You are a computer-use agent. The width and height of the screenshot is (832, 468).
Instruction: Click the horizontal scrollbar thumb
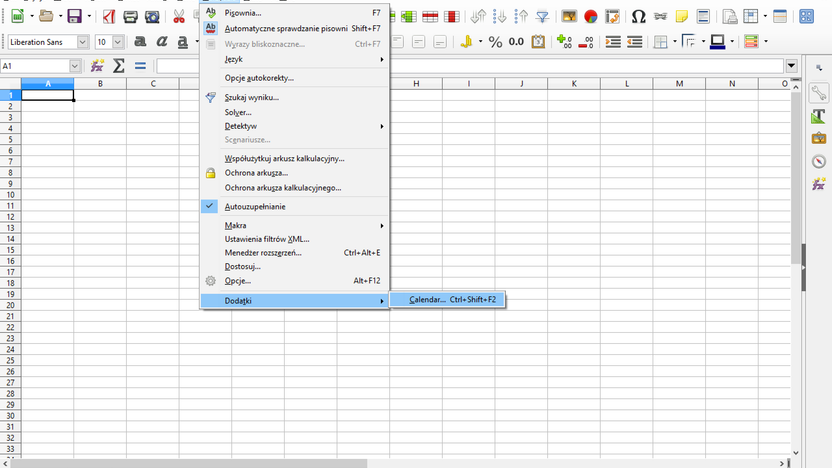click(189, 464)
